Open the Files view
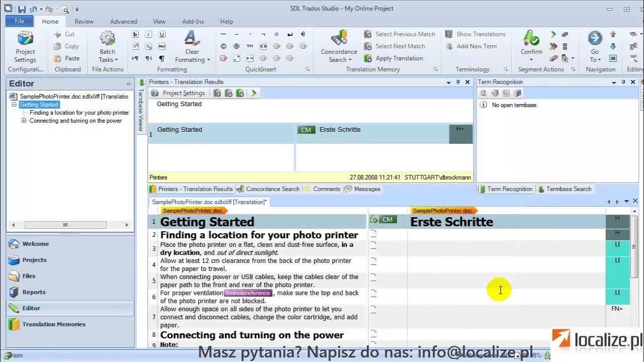 [x=70, y=276]
